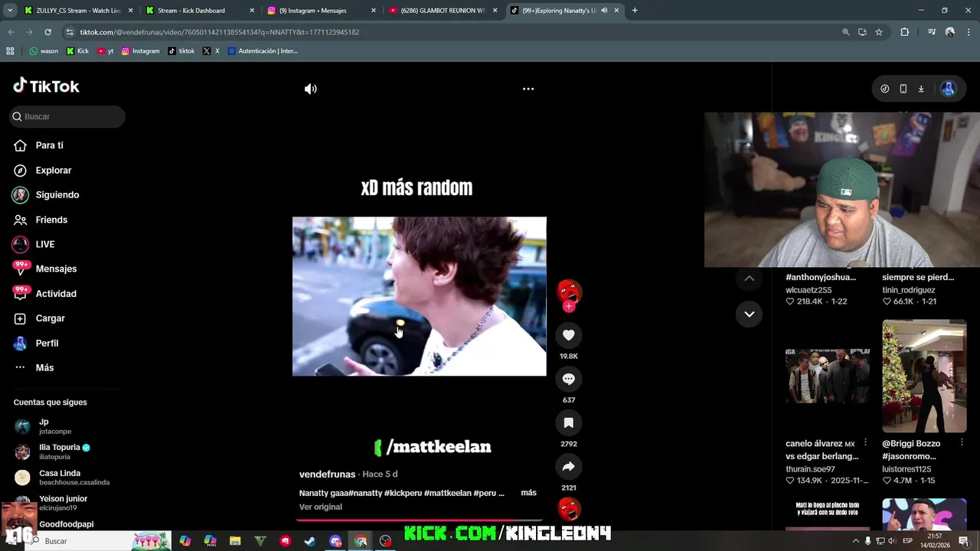Open the Kick bookmark
This screenshot has height=551, width=980.
click(x=77, y=51)
